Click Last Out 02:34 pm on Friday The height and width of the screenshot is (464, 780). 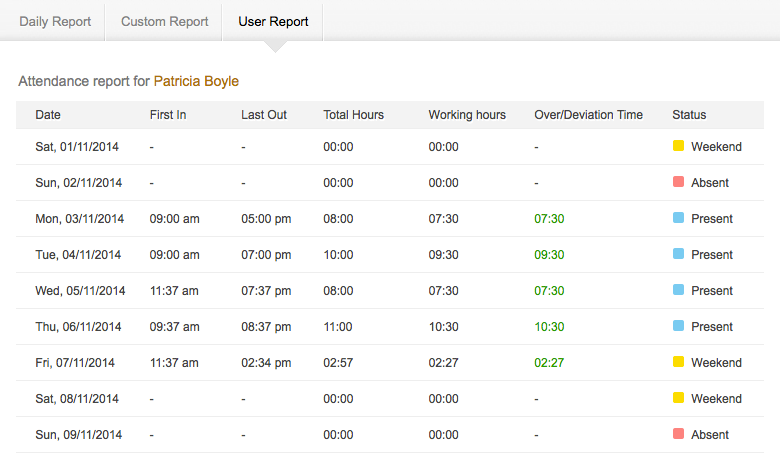tap(266, 363)
